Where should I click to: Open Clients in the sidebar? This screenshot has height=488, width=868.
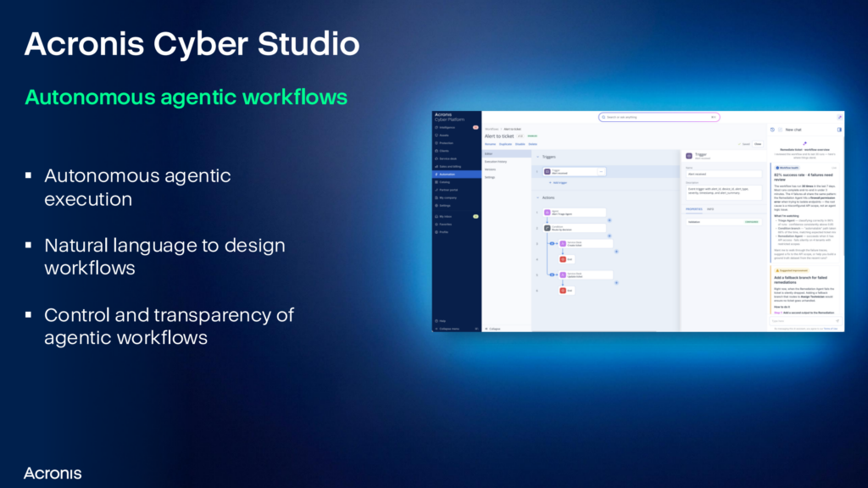pos(456,151)
